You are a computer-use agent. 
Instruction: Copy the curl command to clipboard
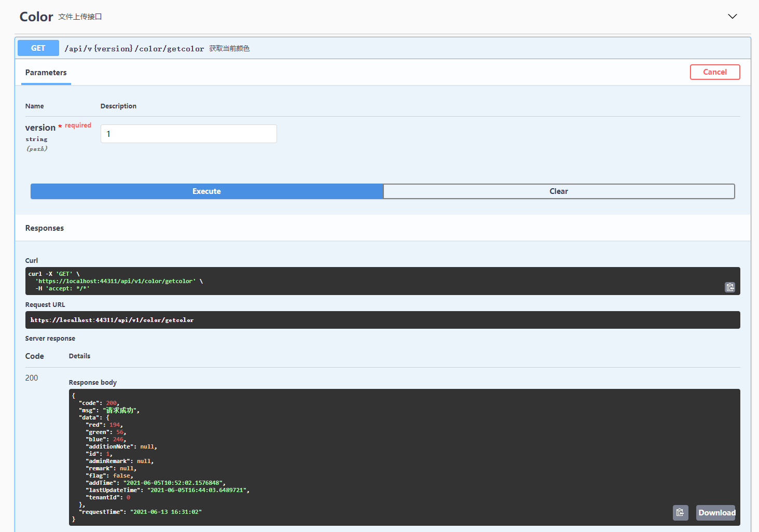730,287
